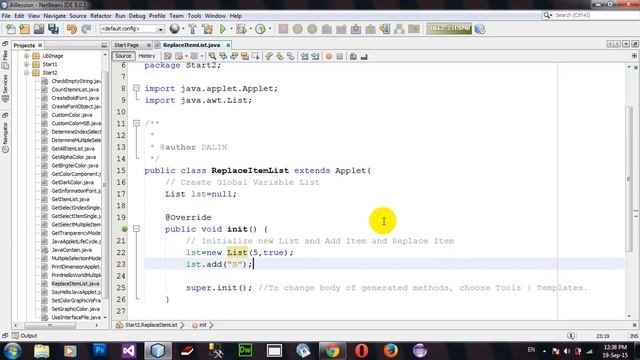Click the editor vertical scrollbar
640x360 pixels.
(x=629, y=180)
